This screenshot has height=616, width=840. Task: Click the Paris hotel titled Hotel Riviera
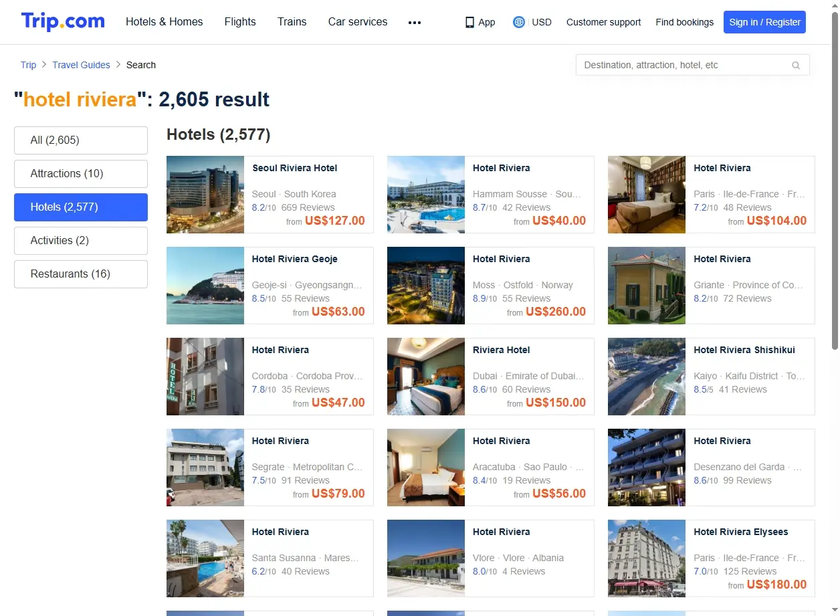coord(722,168)
